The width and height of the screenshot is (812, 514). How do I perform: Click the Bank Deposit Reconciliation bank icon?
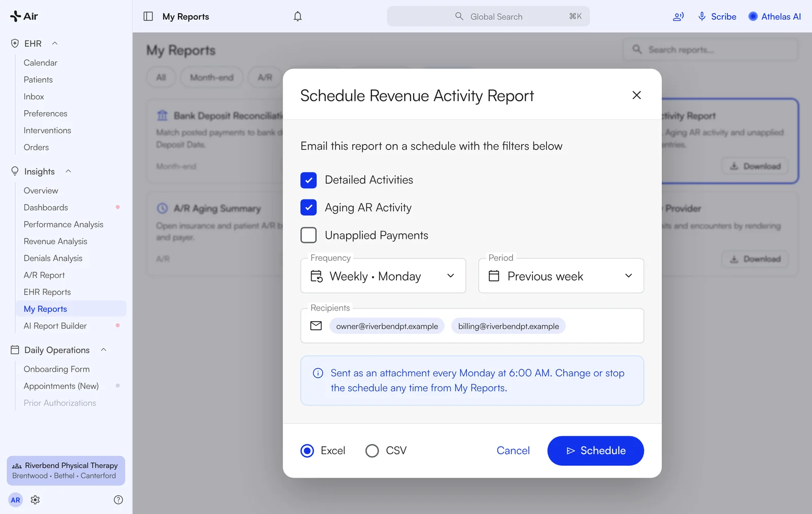162,116
